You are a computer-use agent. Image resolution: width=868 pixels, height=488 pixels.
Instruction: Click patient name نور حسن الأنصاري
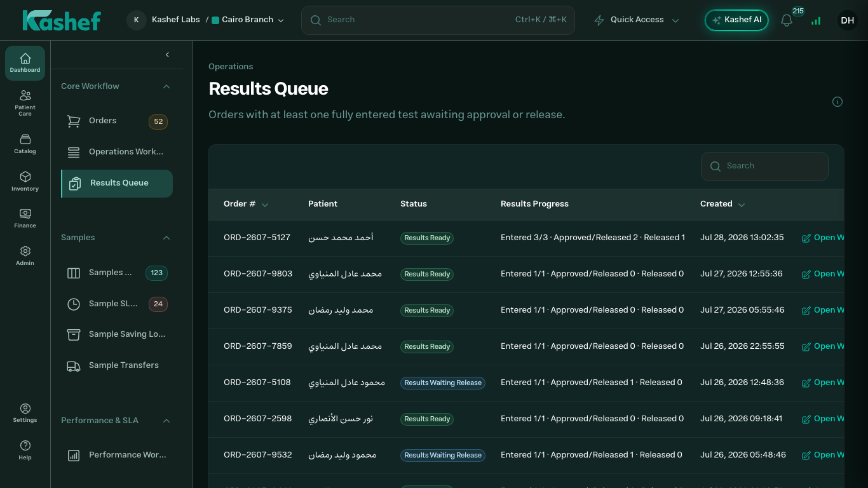click(x=341, y=419)
